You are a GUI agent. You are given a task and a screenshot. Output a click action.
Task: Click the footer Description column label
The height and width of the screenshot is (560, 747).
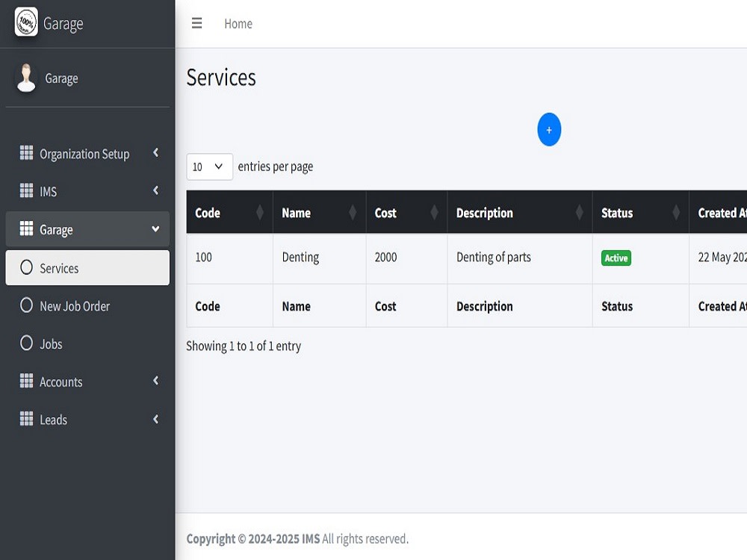[x=485, y=306]
